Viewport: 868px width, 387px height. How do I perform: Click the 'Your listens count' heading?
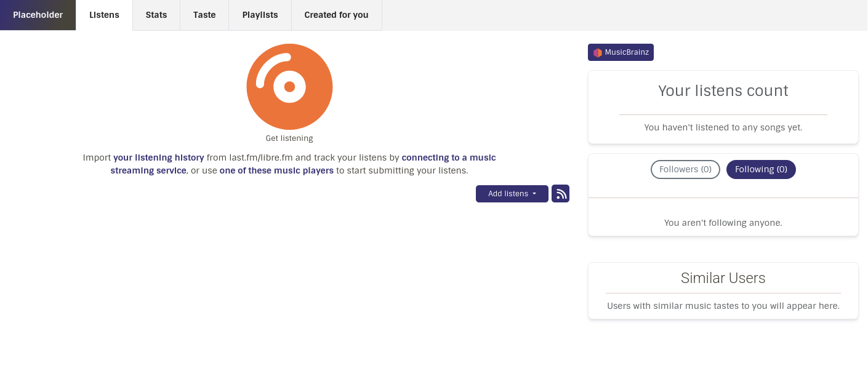[723, 90]
